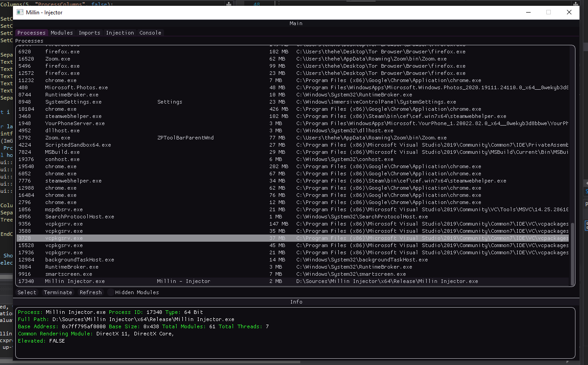Select the mspdbsrv.exe process

[293, 209]
